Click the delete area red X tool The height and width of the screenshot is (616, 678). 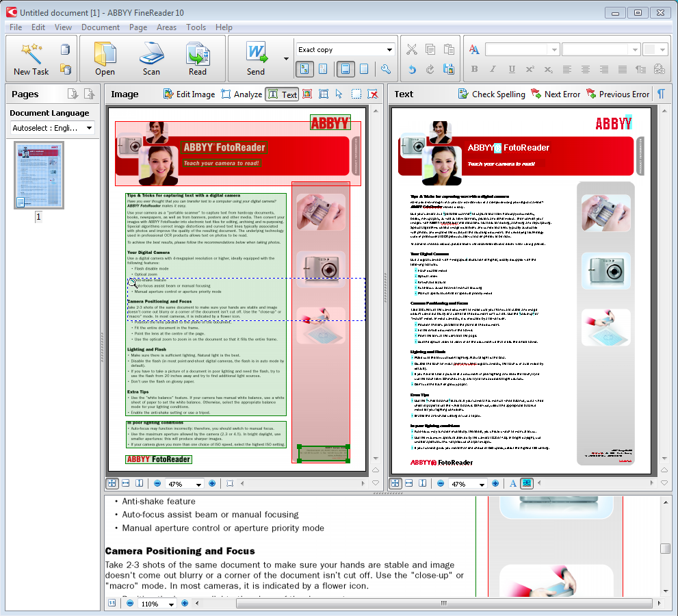point(372,94)
